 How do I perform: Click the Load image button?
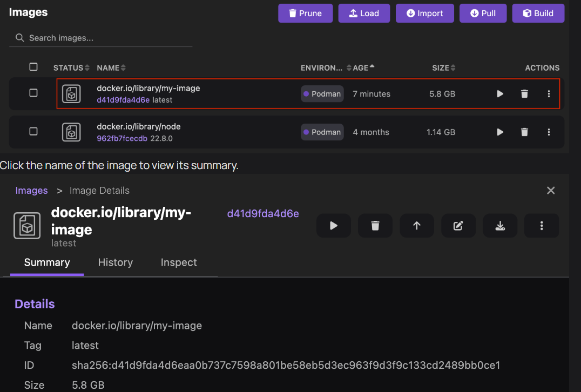tap(364, 13)
